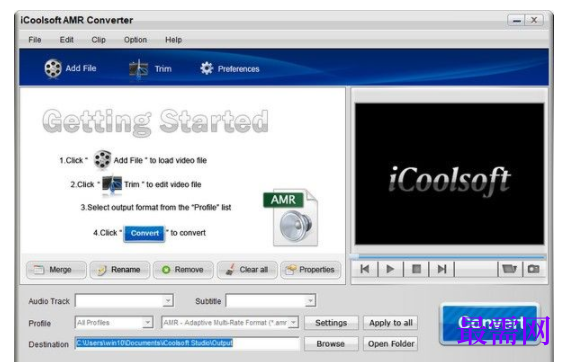Expand the Subtitle dropdown
Image resolution: width=569 pixels, height=362 pixels.
(310, 301)
